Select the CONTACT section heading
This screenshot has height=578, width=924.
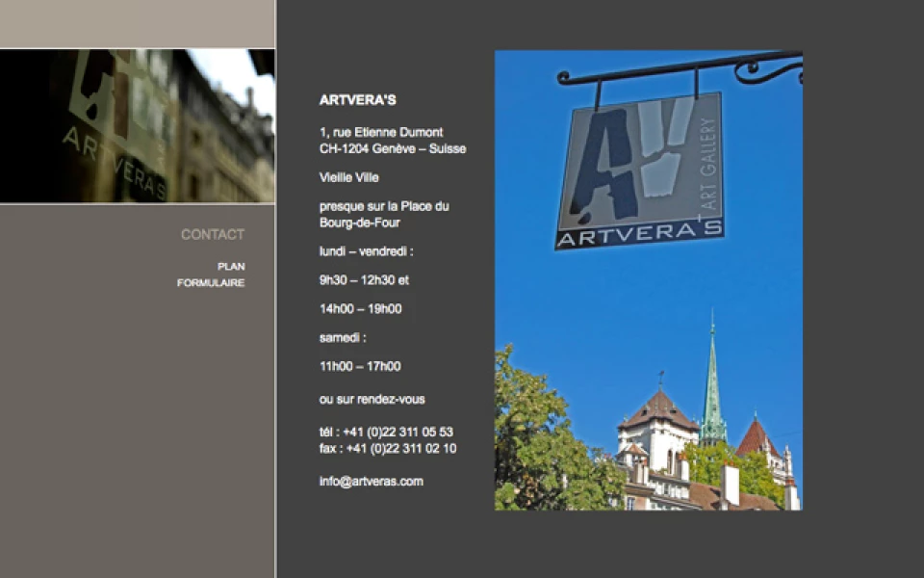coord(213,235)
